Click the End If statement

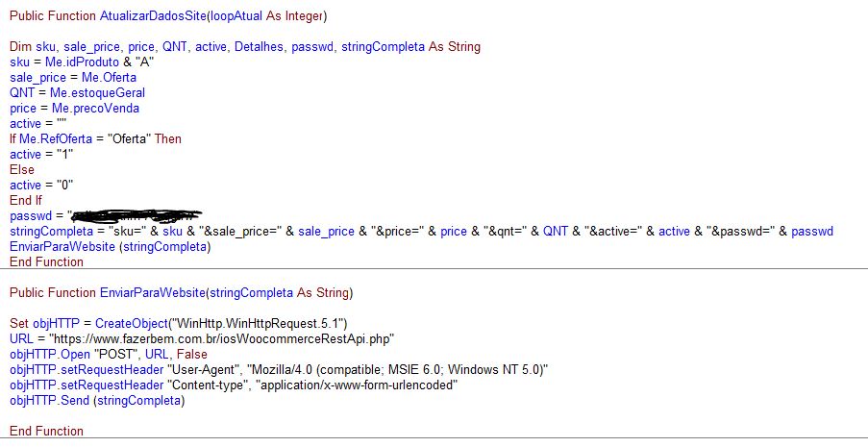26,200
